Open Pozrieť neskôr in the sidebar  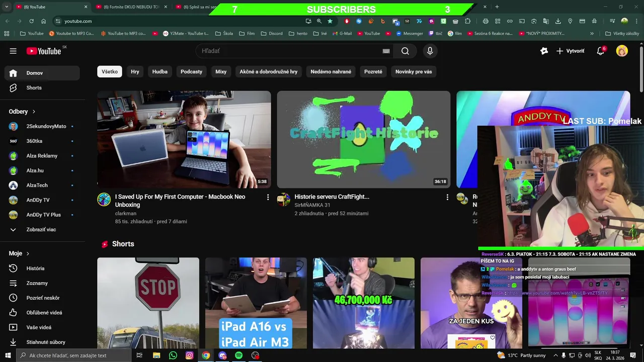(x=42, y=298)
